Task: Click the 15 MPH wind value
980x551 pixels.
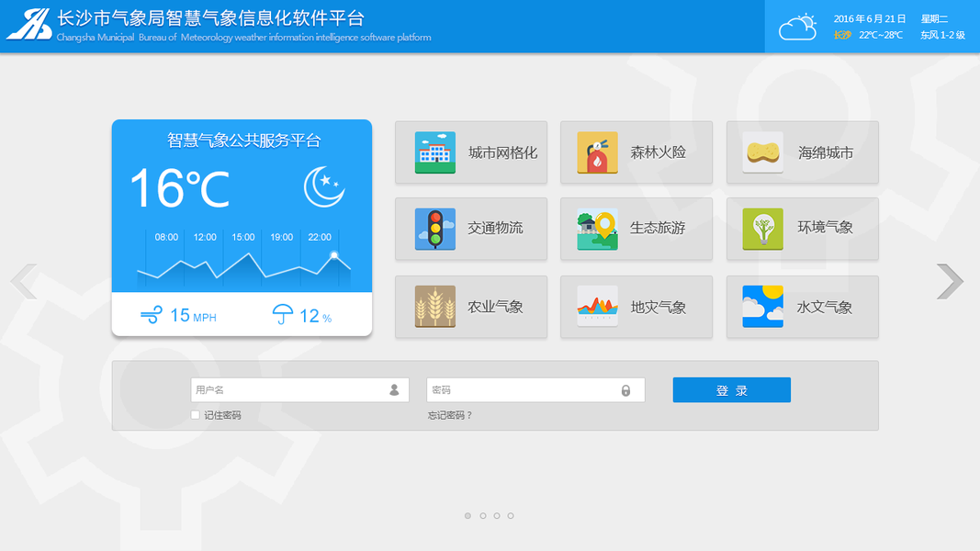Action: (193, 316)
